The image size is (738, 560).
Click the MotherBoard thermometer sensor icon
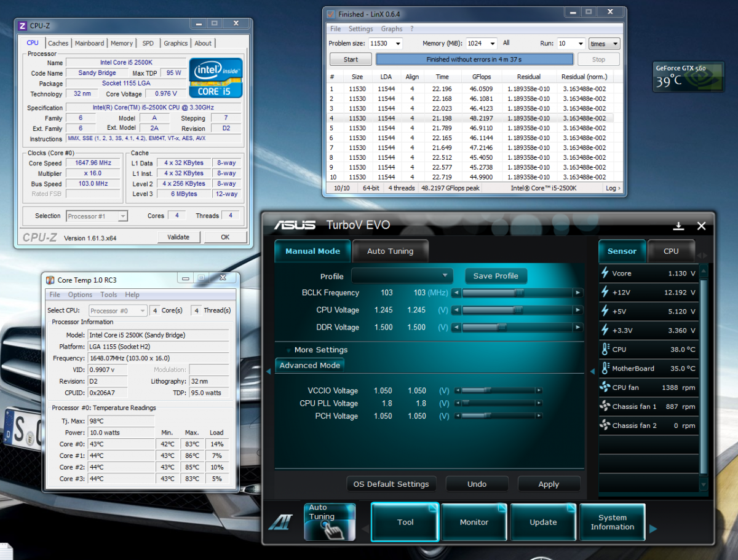pyautogui.click(x=605, y=368)
